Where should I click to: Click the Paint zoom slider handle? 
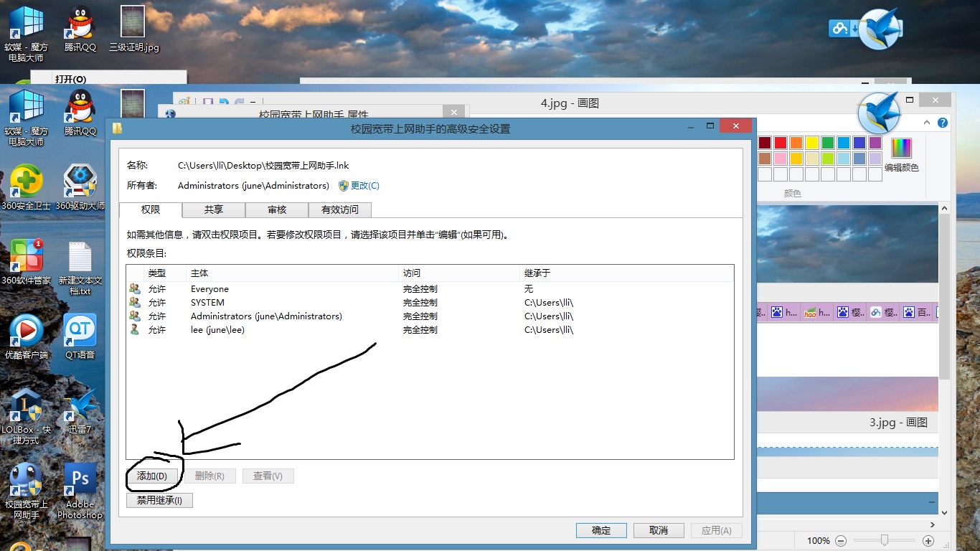pyautogui.click(x=885, y=540)
